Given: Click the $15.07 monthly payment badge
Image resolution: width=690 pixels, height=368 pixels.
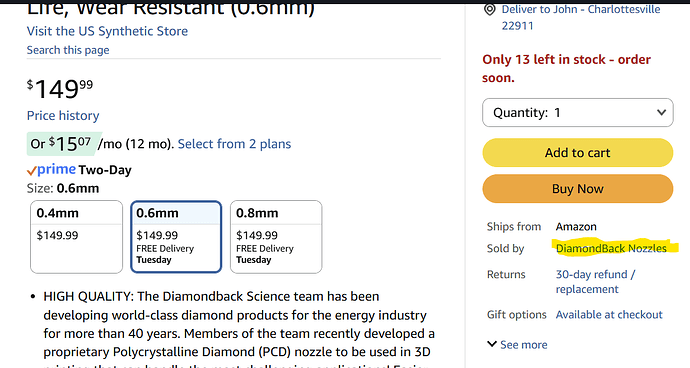Looking at the screenshot, I should (64, 144).
